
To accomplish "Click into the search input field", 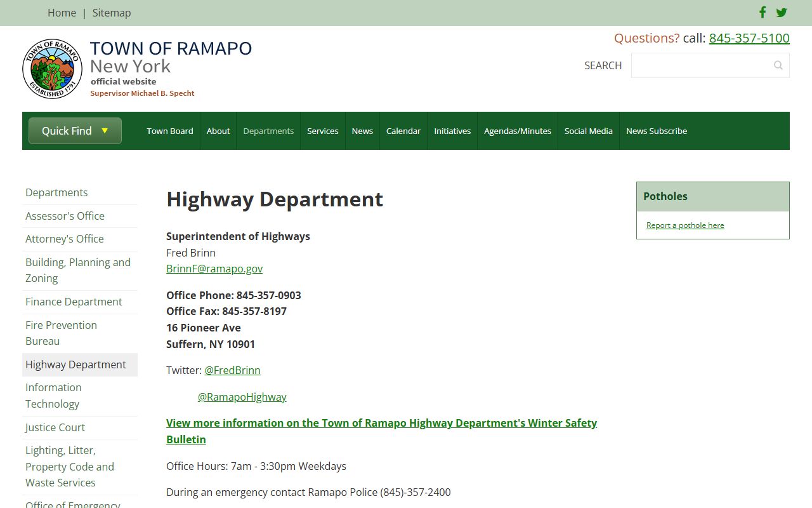I will click(x=710, y=65).
